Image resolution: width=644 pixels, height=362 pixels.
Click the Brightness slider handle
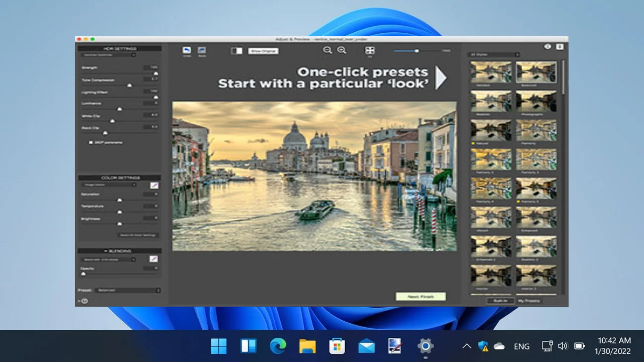click(x=119, y=224)
